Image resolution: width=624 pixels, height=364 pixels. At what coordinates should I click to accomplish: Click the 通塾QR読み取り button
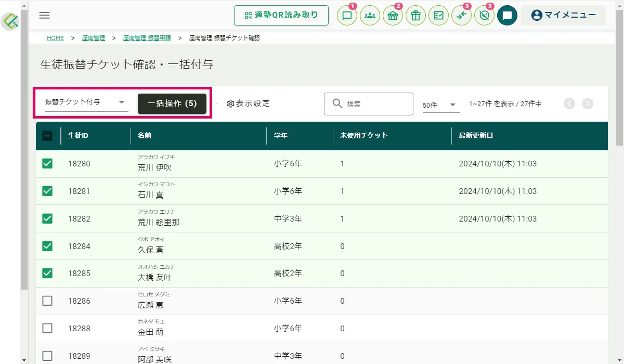point(281,15)
